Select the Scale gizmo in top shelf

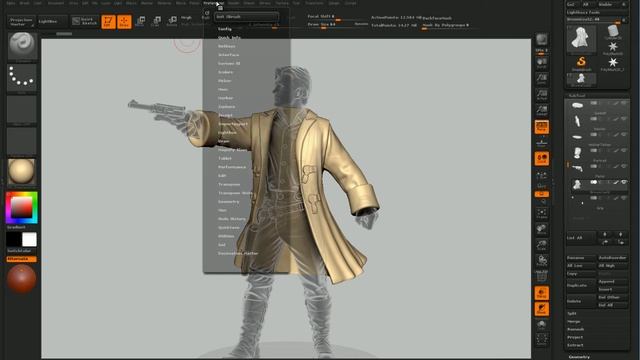pos(156,21)
